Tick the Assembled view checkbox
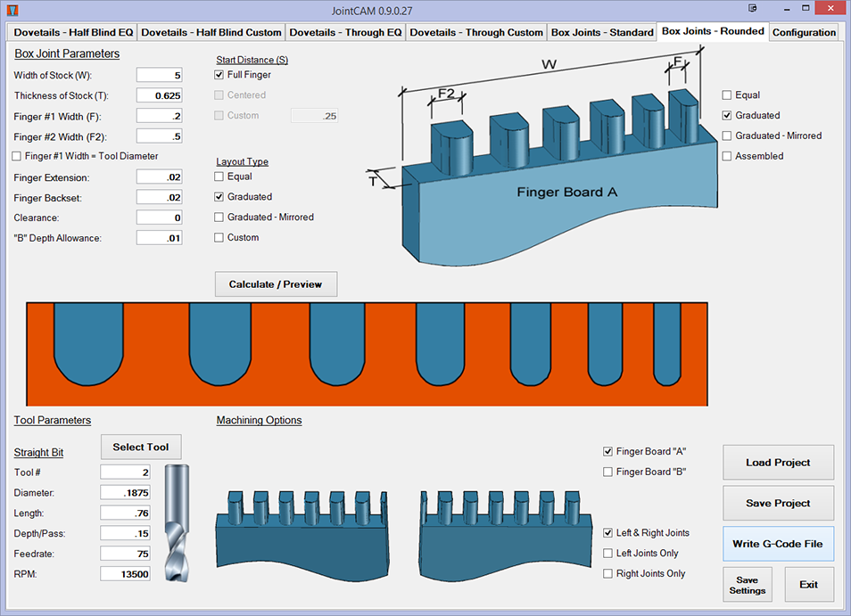Viewport: 851px width, 616px height. click(x=727, y=156)
